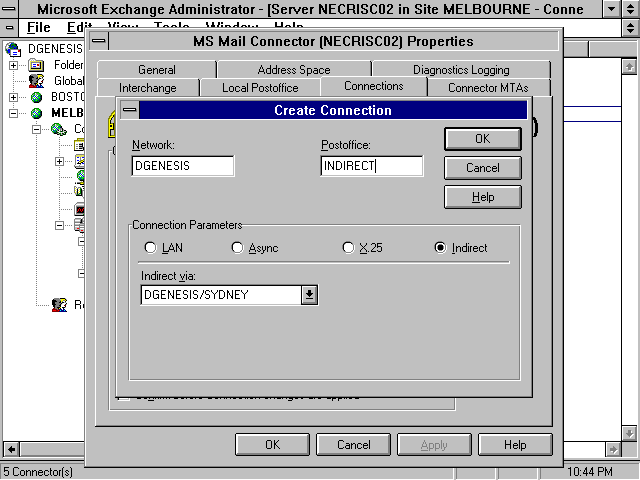Image resolution: width=640 pixels, height=480 pixels.
Task: Collapse the MELBOURNE site node
Action: (x=13, y=113)
